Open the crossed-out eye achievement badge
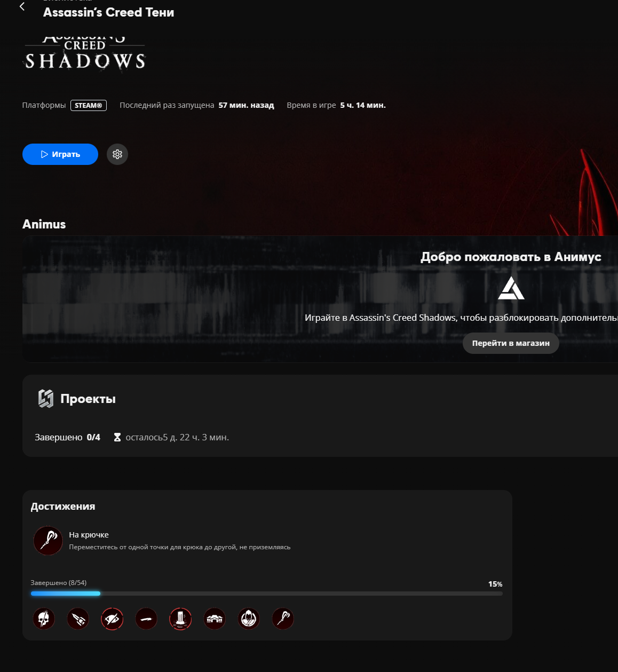 (112, 619)
